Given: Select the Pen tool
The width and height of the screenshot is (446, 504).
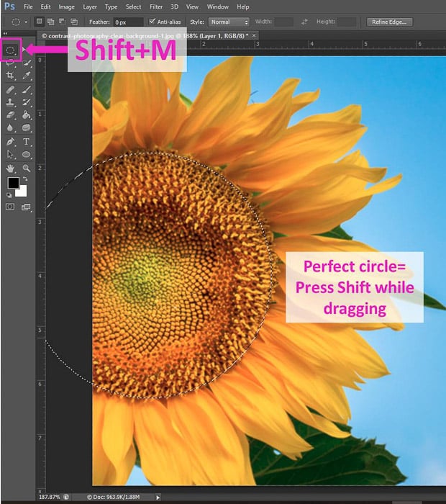Looking at the screenshot, I should pos(10,141).
